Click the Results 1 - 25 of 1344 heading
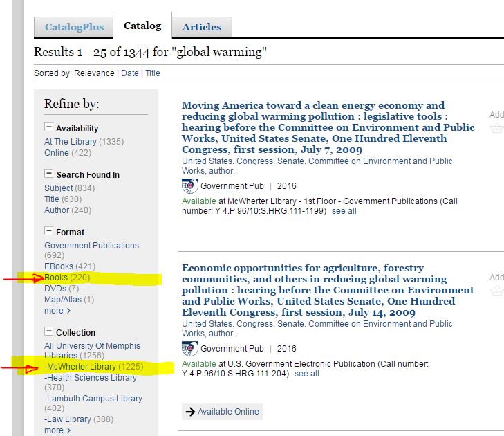This screenshot has width=504, height=436. 150,52
